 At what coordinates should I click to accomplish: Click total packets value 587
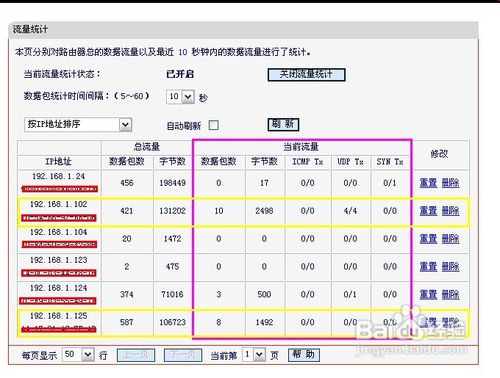pos(127,322)
